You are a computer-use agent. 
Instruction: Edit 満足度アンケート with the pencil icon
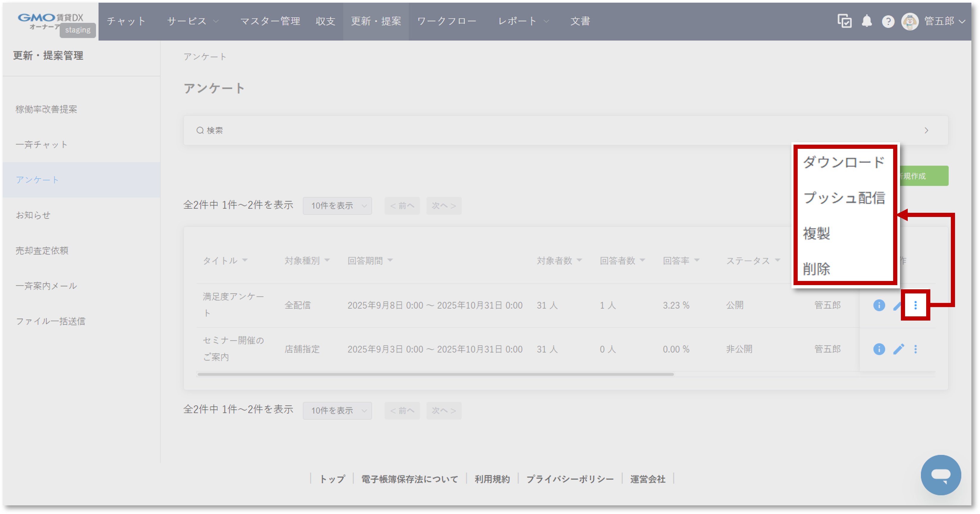[898, 305]
